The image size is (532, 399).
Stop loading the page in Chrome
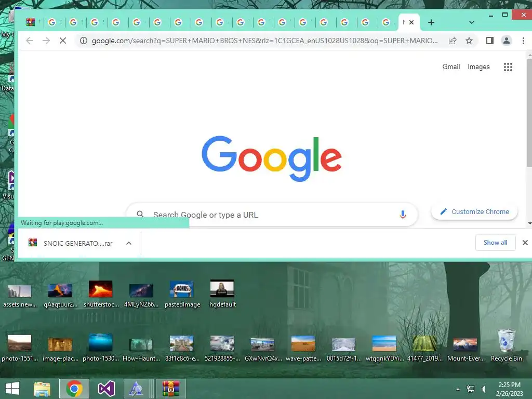point(63,41)
